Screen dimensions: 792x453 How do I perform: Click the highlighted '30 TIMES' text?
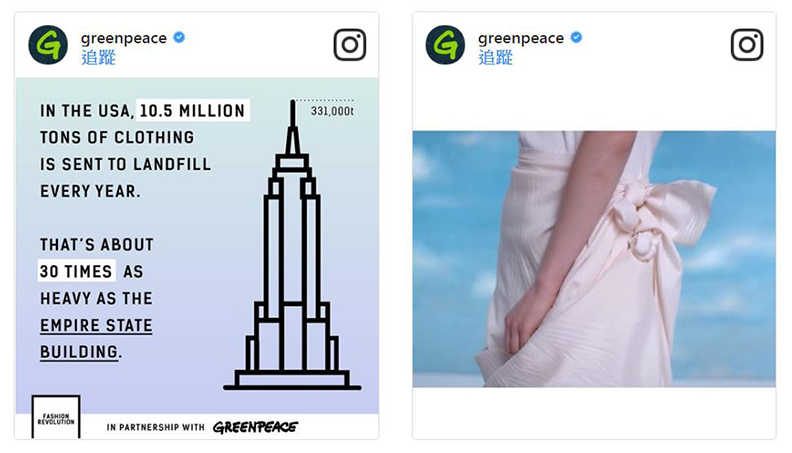76,271
